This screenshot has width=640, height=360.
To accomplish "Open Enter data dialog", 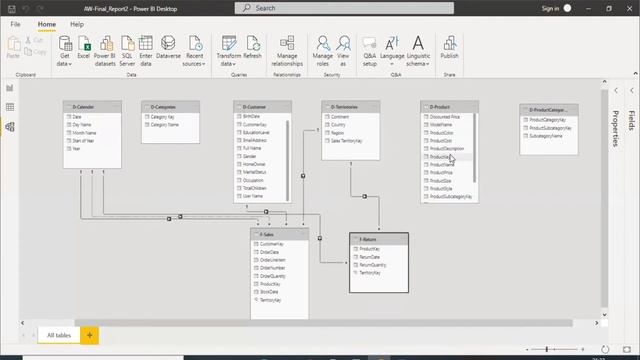I will point(146,51).
